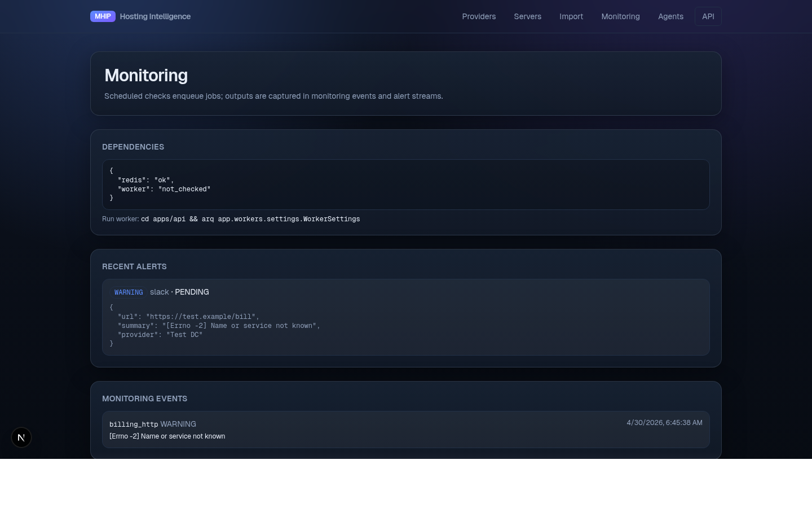The width and height of the screenshot is (812, 508).
Task: Click the WARNING badge in Recent Alerts
Action: pos(129,292)
